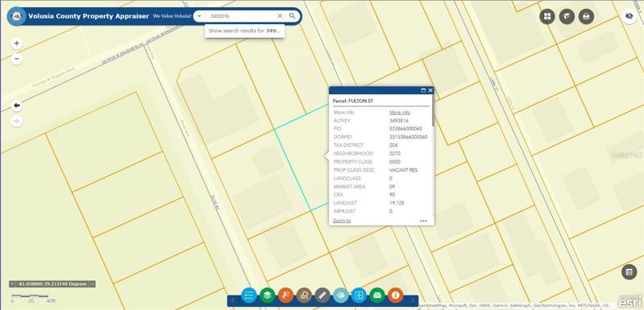The image size is (644, 310).
Task: Open the More info link in popup
Action: (400, 113)
